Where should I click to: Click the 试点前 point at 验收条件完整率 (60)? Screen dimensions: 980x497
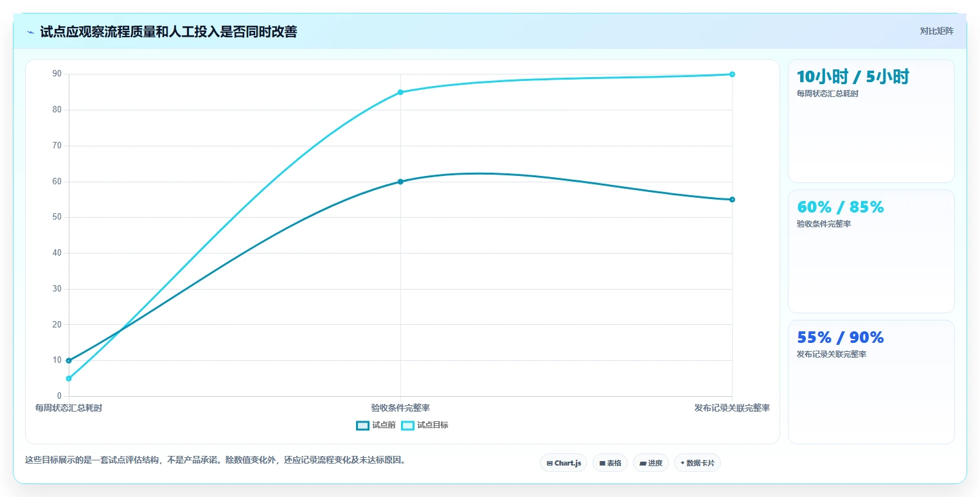[400, 182]
